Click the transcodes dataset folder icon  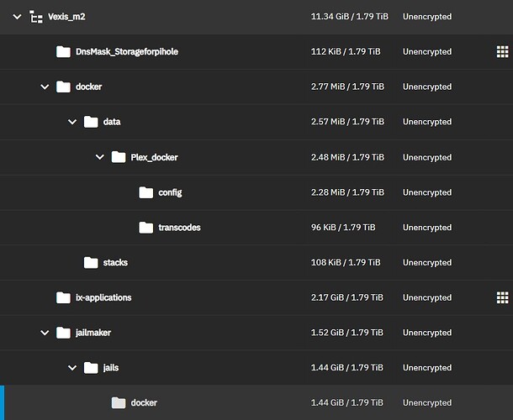[x=146, y=228]
